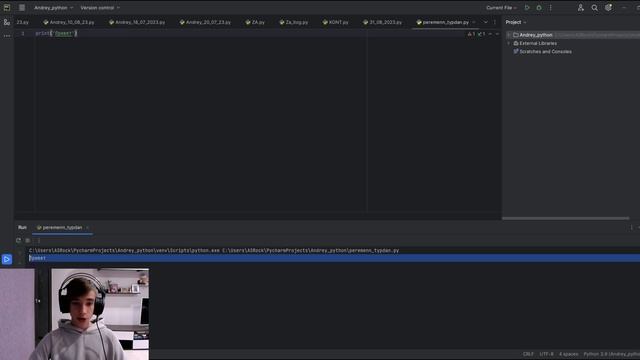Open the Version control dropdown
Viewport: 640px width, 360px height.
[100, 8]
